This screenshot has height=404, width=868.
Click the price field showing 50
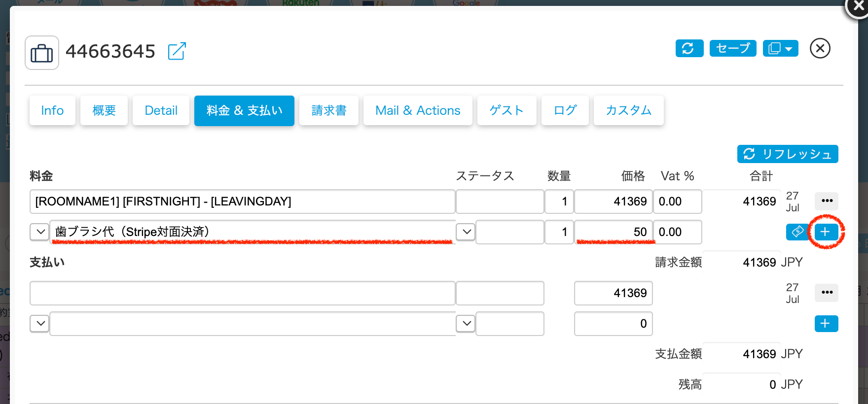tap(613, 232)
